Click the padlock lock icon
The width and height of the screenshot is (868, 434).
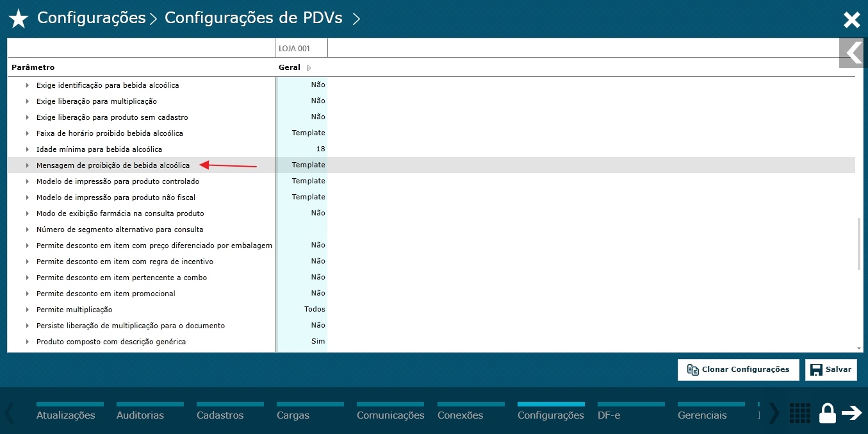(828, 413)
